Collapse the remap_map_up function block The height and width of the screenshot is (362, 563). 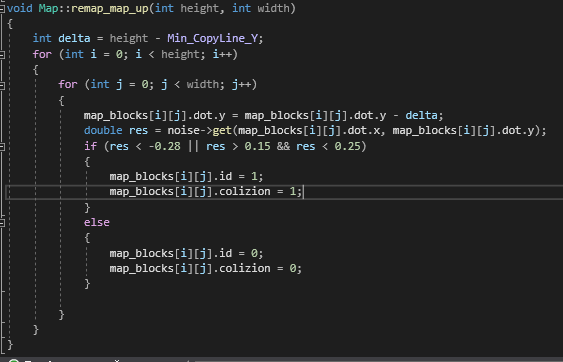pyautogui.click(x=2, y=9)
